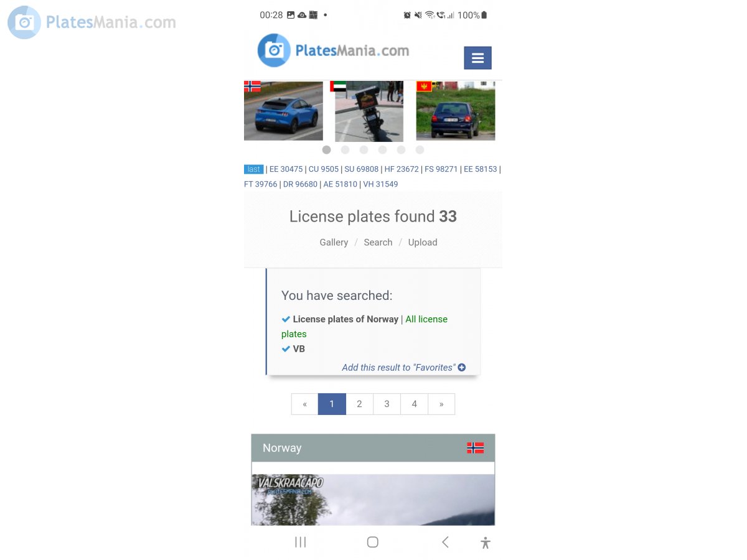
Task: Tap Android home button
Action: click(x=372, y=542)
